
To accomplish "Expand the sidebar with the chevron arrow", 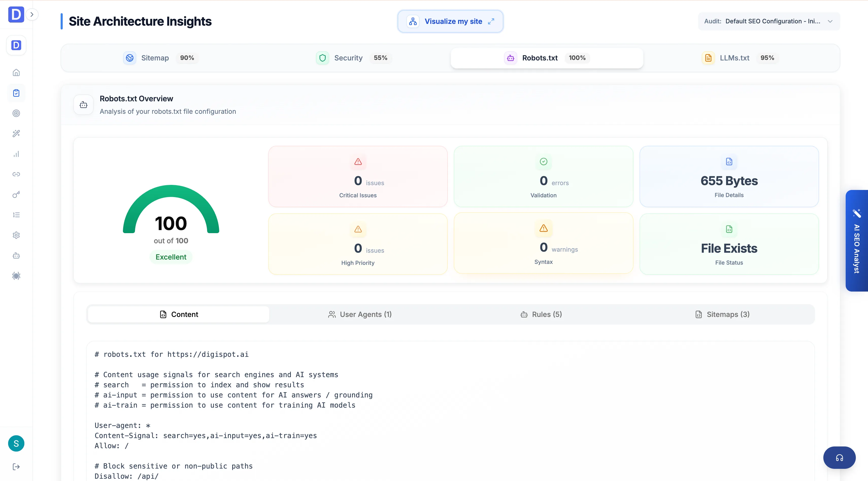I will click(32, 14).
